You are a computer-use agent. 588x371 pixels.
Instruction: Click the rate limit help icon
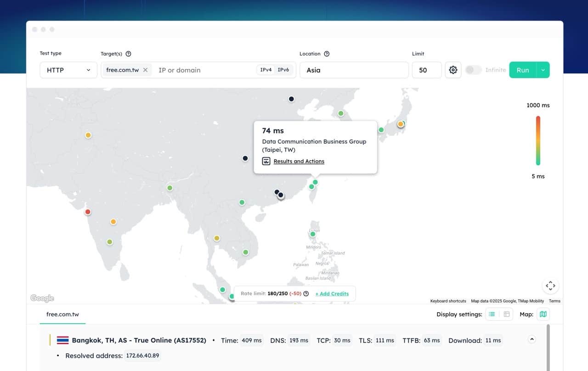click(x=306, y=294)
